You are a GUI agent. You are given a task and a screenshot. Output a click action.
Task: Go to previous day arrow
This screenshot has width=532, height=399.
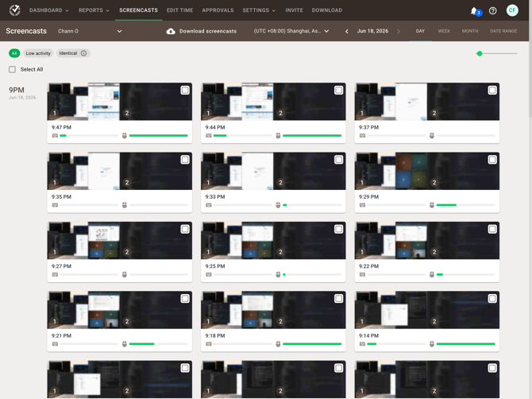(x=346, y=31)
